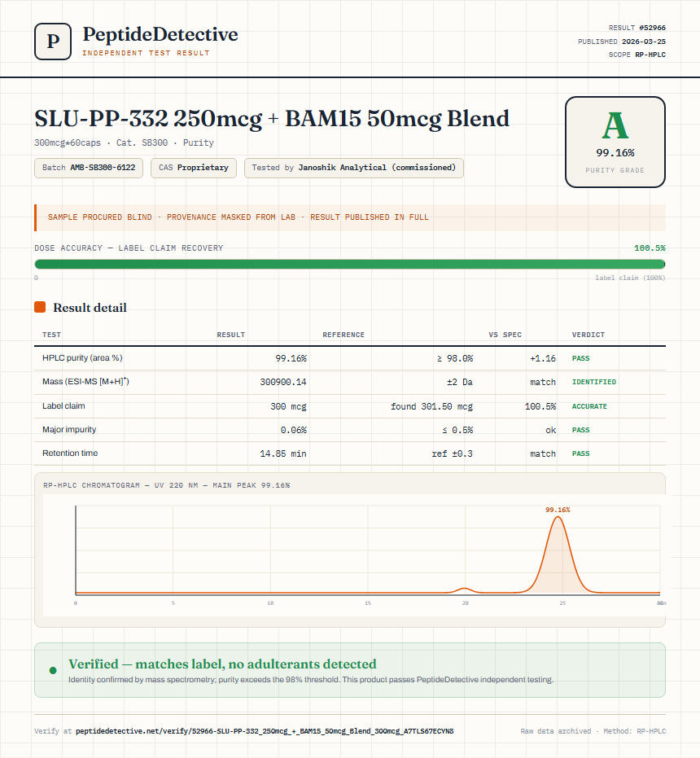
Task: Click the CAS Proprietary tag
Action: (194, 168)
